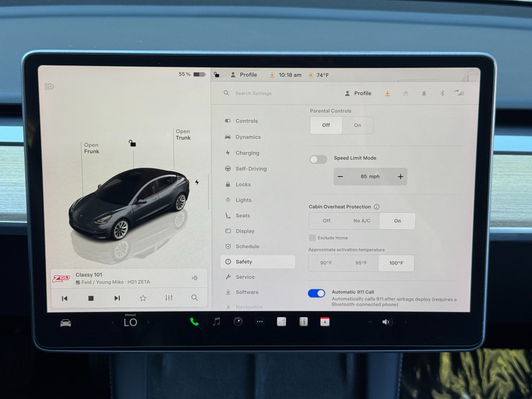This screenshot has height=399, width=532.
Task: Open the music note media app
Action: point(216,322)
